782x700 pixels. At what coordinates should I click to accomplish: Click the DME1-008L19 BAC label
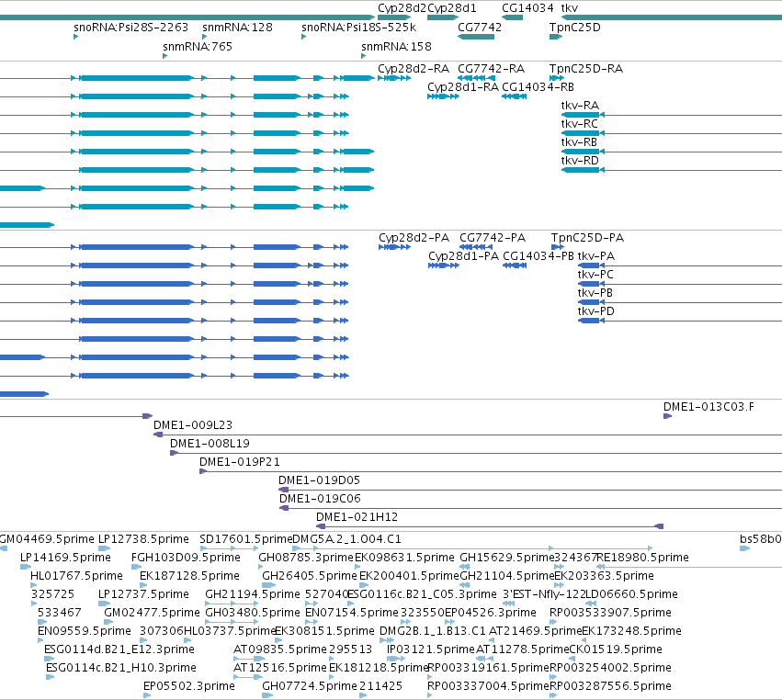[210, 444]
